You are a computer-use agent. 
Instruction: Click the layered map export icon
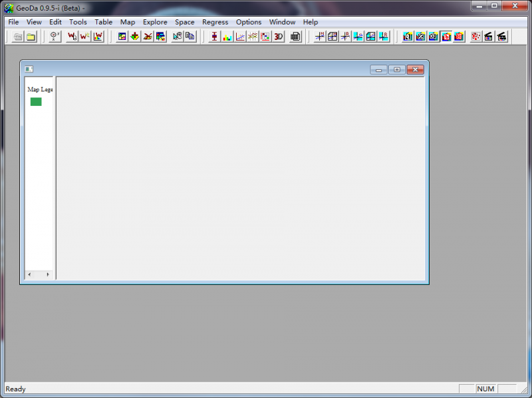(x=160, y=37)
